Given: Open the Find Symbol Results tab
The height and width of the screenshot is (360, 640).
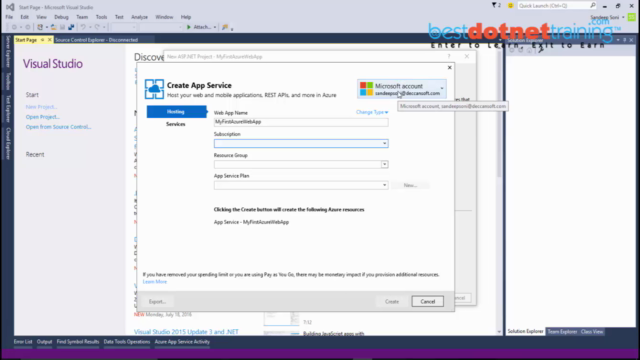Looking at the screenshot, I should 78,342.
